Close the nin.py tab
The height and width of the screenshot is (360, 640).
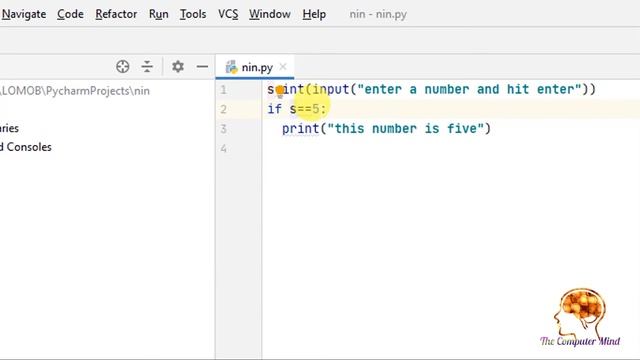(283, 67)
